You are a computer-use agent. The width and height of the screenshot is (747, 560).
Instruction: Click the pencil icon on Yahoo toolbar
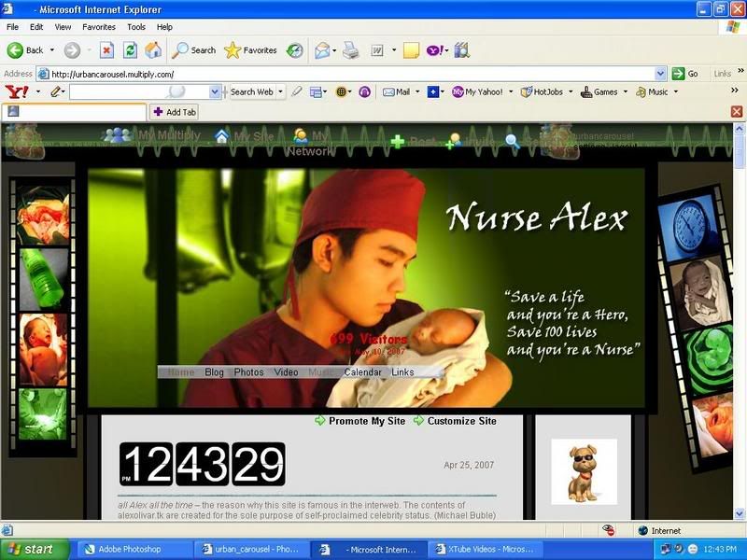(x=55, y=91)
